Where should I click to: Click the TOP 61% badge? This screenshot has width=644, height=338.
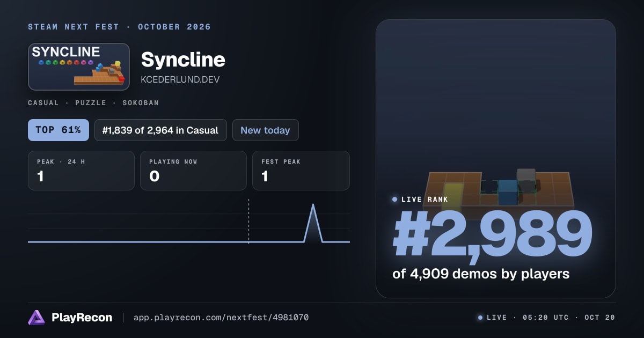(58, 130)
